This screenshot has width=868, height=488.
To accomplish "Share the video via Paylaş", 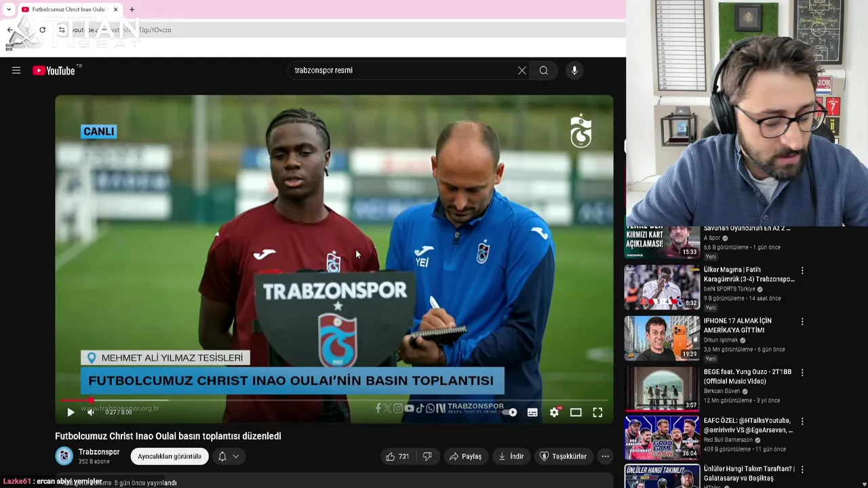I will pyautogui.click(x=466, y=457).
